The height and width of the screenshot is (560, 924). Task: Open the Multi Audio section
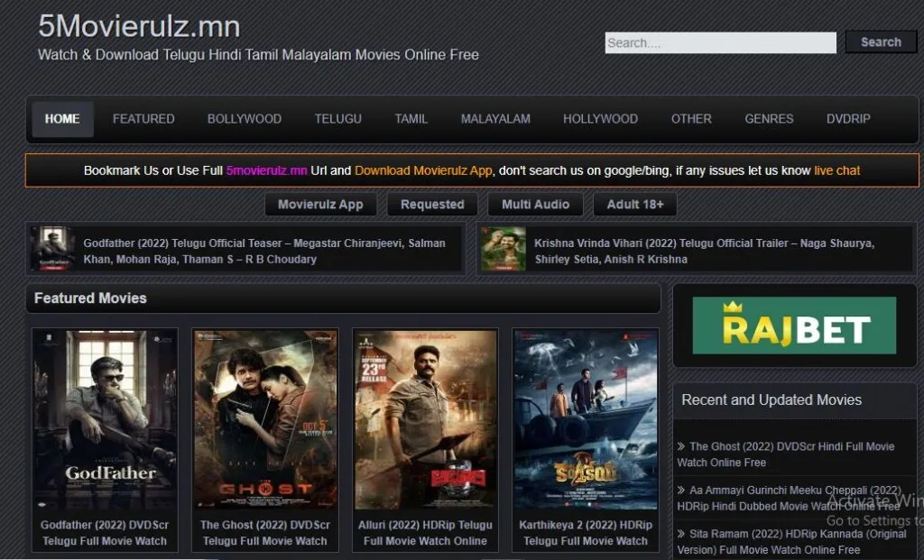click(535, 204)
